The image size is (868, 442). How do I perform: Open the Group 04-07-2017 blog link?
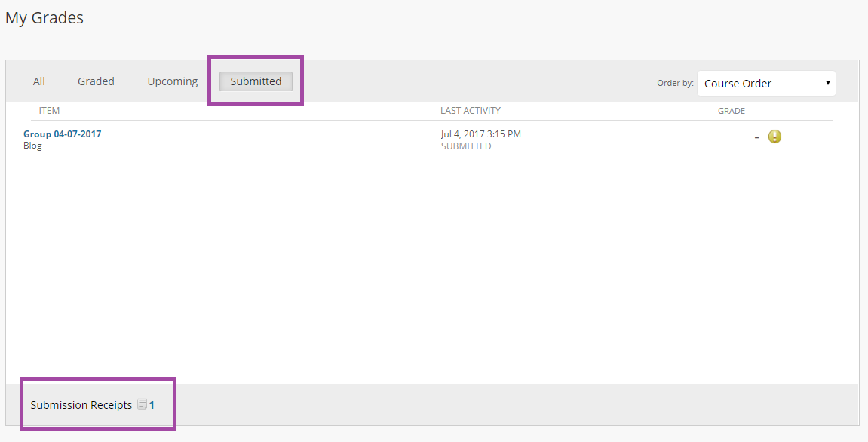pos(62,134)
